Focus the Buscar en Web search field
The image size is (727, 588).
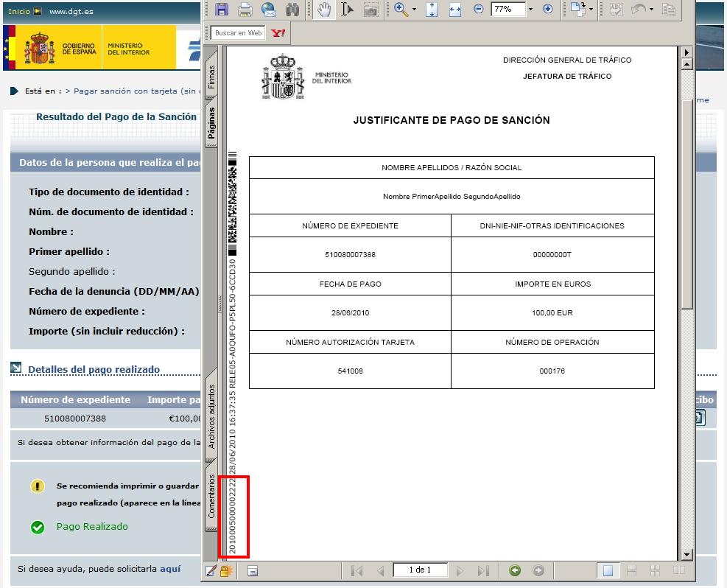click(x=239, y=33)
